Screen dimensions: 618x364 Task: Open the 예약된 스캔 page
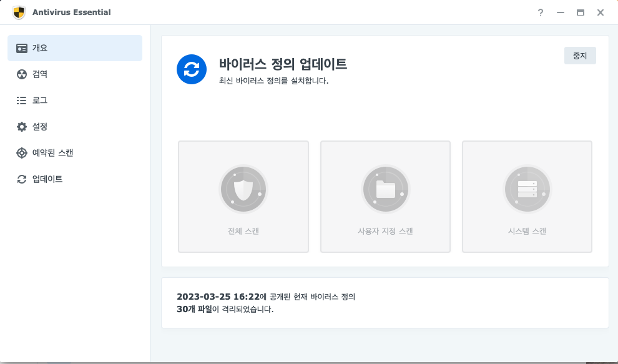click(x=75, y=152)
